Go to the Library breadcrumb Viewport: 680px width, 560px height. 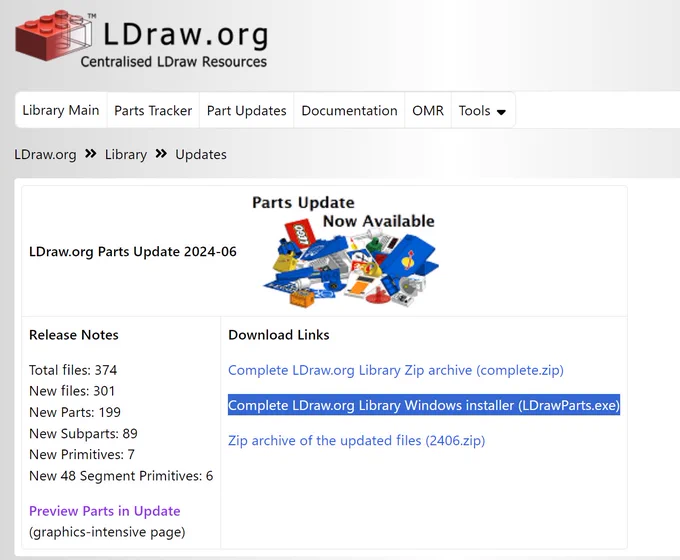click(x=126, y=154)
